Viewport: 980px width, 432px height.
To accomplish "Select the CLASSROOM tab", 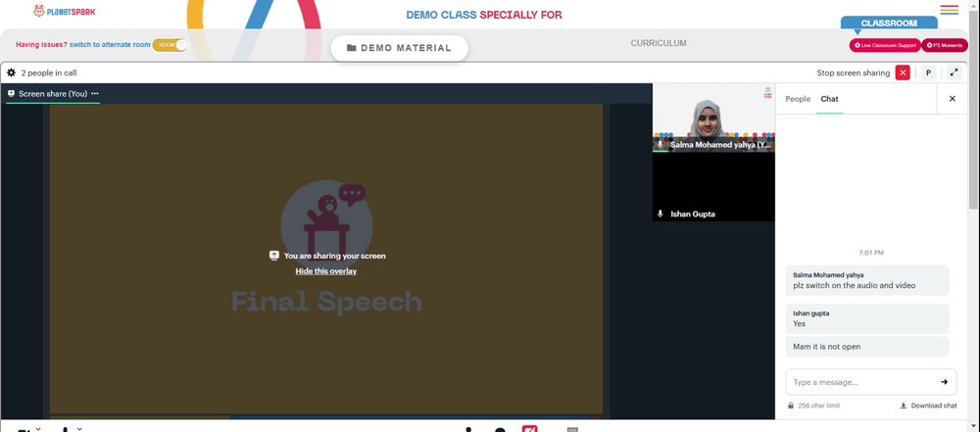I will click(x=889, y=24).
